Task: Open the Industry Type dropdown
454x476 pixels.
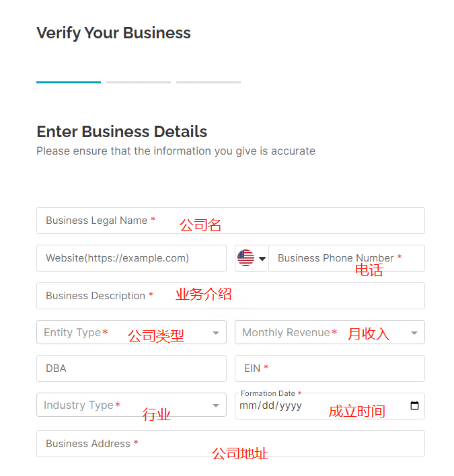Action: click(x=131, y=405)
